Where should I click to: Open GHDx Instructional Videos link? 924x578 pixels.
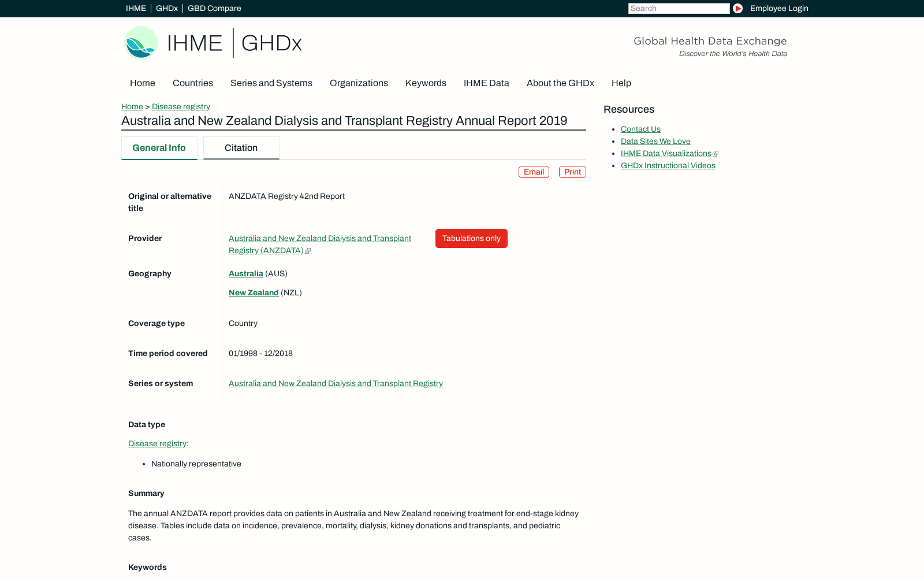(x=668, y=166)
